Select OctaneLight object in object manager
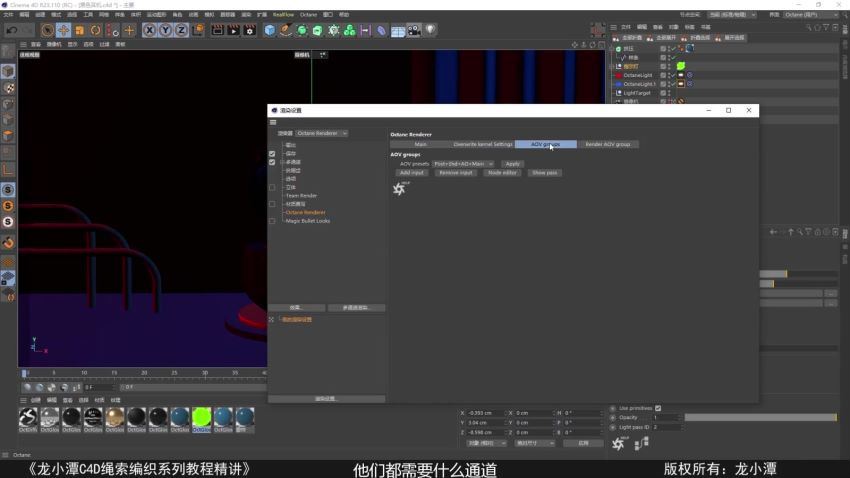850x478 pixels. 638,75
